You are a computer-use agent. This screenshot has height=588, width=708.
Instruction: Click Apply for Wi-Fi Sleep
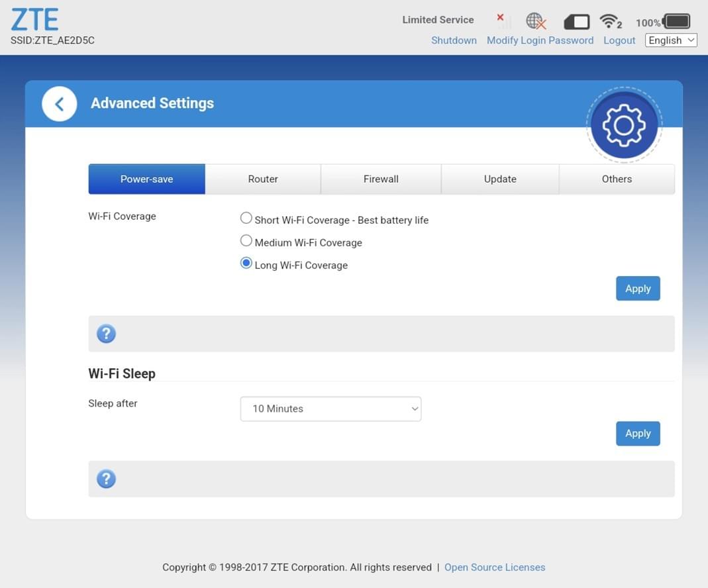click(x=638, y=434)
